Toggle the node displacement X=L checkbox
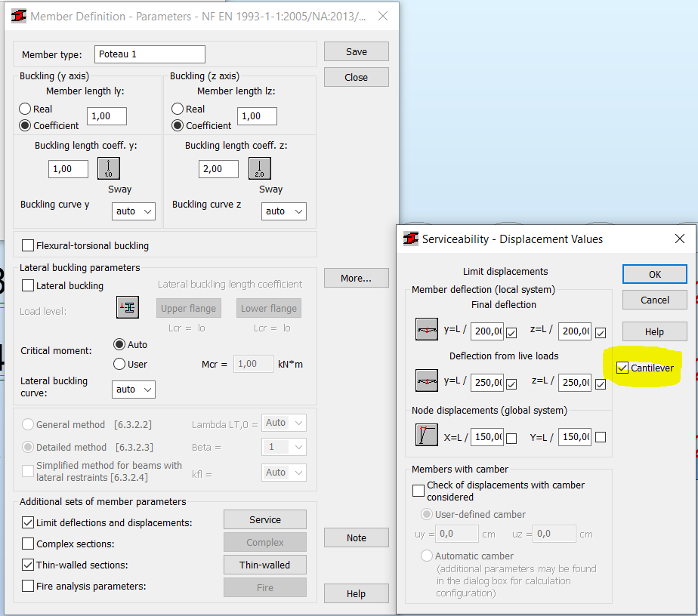698x616 pixels. (x=511, y=439)
